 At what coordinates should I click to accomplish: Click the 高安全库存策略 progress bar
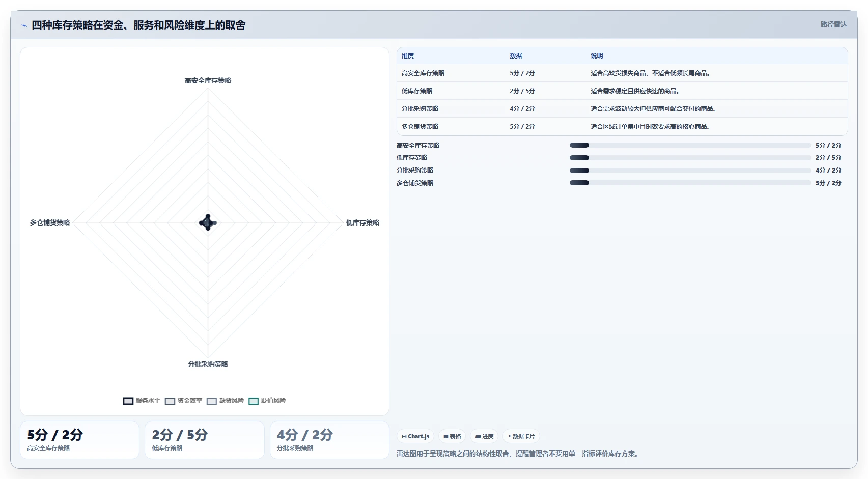(x=690, y=145)
